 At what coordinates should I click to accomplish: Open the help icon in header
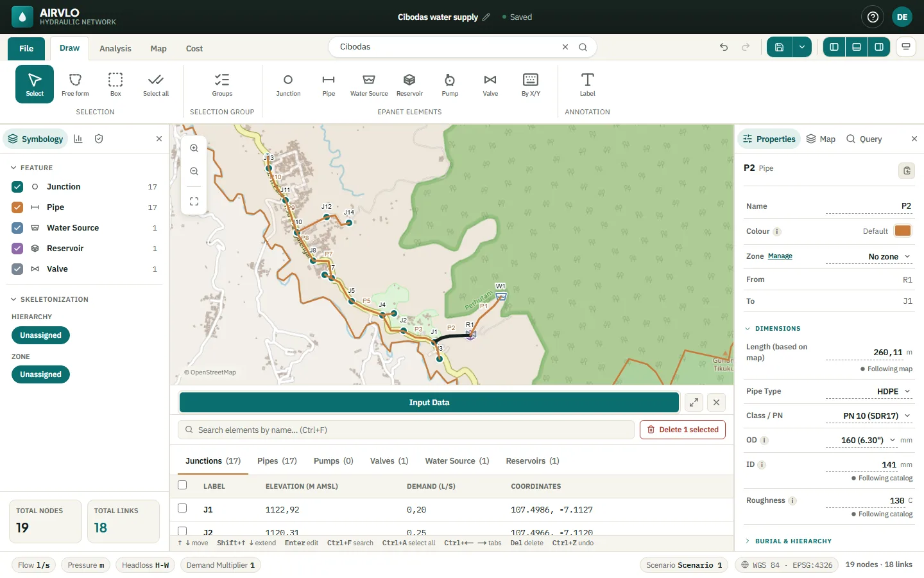click(873, 17)
